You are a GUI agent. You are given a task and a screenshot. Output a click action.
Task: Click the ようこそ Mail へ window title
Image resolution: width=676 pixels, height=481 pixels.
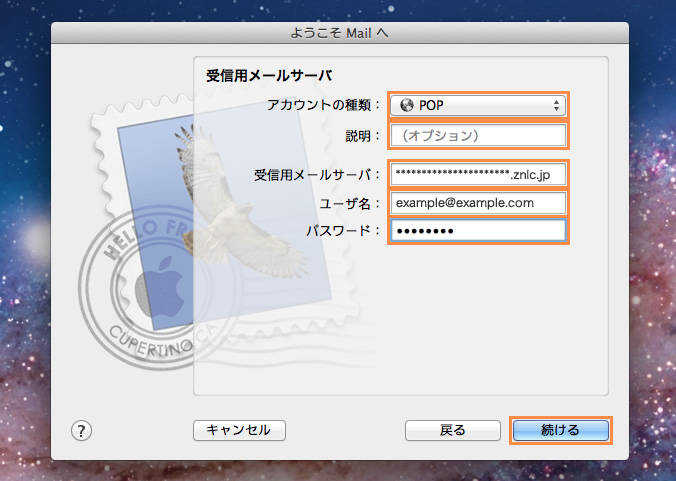click(339, 33)
